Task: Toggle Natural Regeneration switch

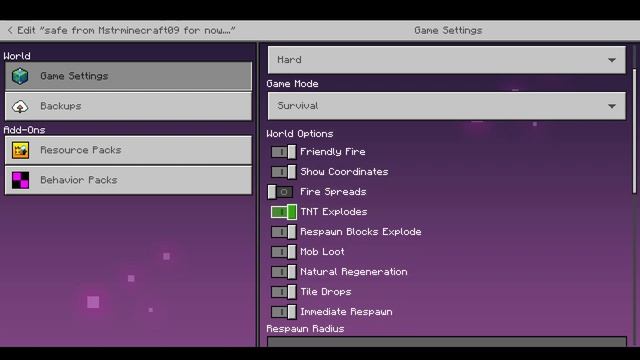Action: pyautogui.click(x=284, y=272)
